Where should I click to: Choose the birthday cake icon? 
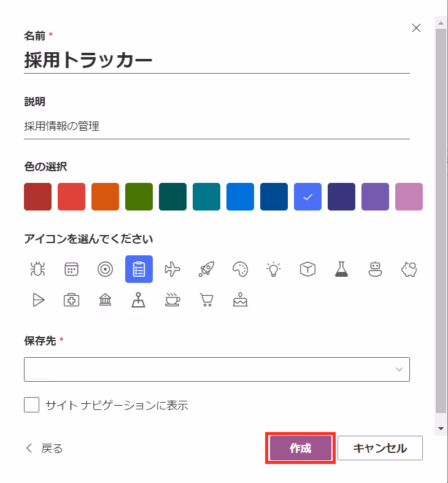tap(241, 299)
